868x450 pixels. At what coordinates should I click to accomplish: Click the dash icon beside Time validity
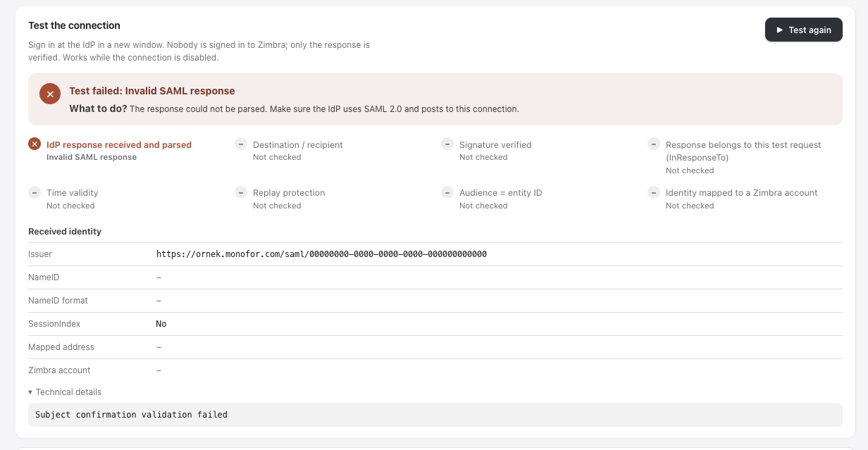click(35, 192)
